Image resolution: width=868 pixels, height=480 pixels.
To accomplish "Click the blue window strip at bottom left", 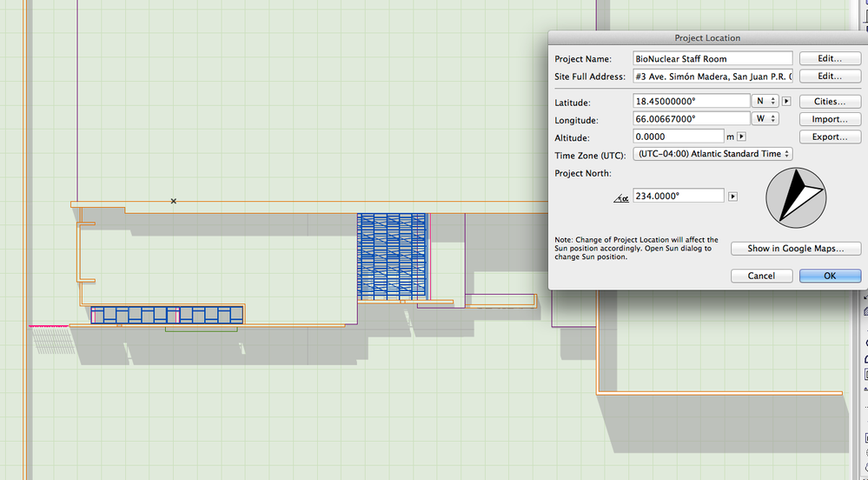I will point(167,315).
